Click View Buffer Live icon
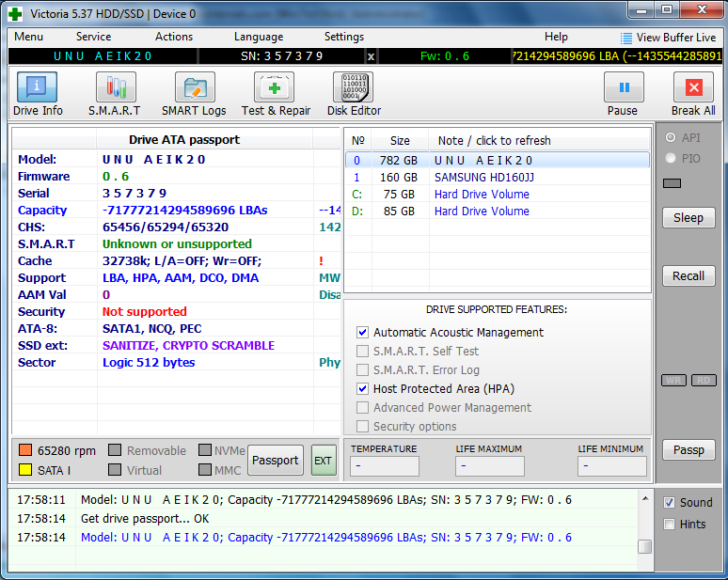The image size is (728, 580). 626,38
